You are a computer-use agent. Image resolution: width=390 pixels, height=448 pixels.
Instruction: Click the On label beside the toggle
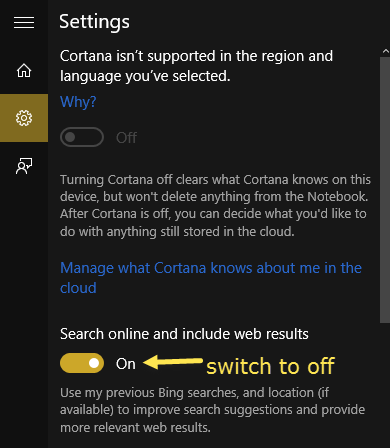[x=126, y=364]
